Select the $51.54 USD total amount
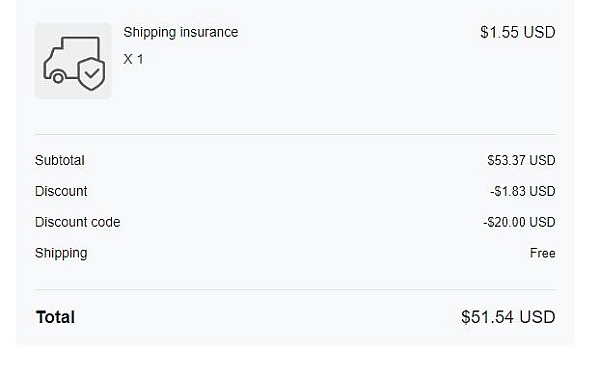Image resolution: width=600 pixels, height=378 pixels. [x=508, y=317]
